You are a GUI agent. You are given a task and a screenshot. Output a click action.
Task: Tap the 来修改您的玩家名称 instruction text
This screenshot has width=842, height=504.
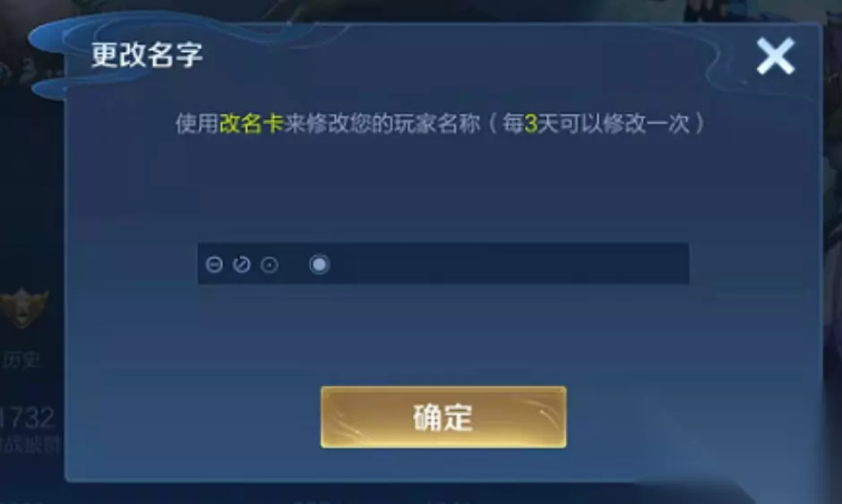tap(382, 124)
